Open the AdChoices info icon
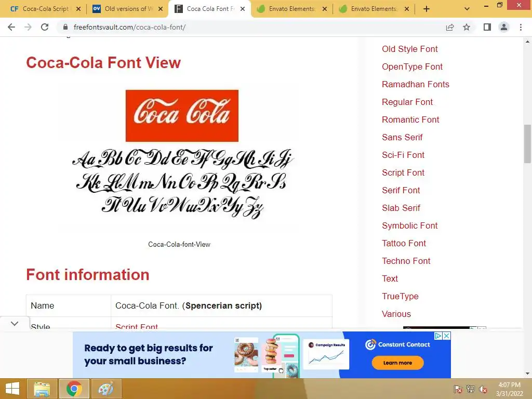This screenshot has width=532, height=399. click(438, 336)
